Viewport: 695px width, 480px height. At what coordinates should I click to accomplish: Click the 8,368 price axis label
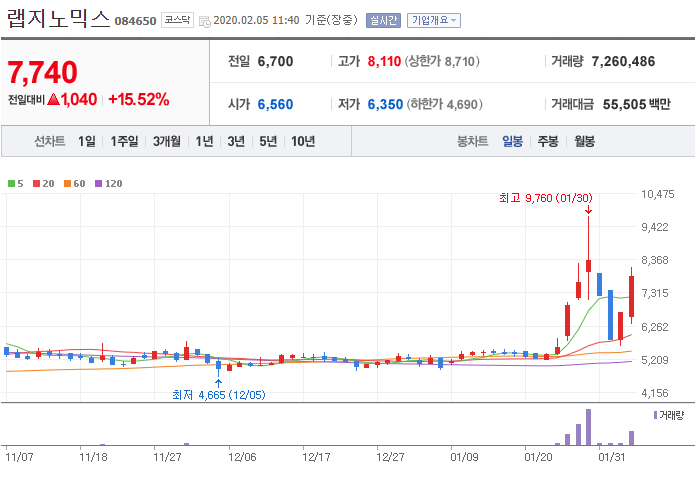pos(655,260)
